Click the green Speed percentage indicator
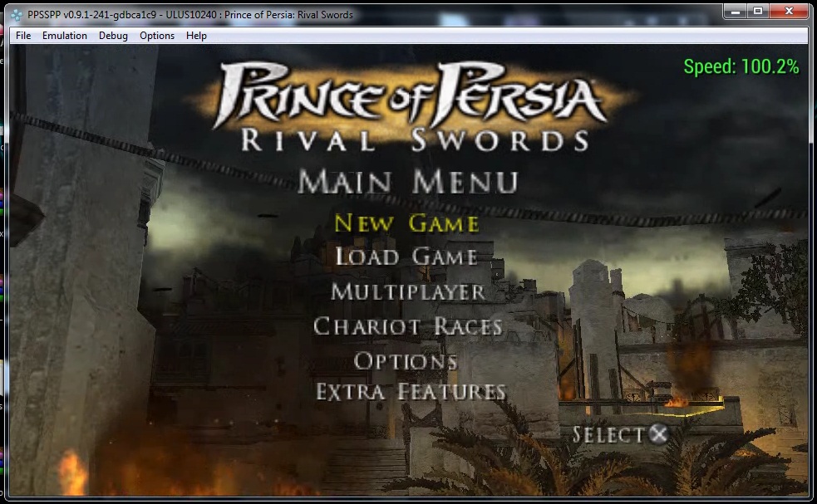The image size is (817, 504). 741,67
